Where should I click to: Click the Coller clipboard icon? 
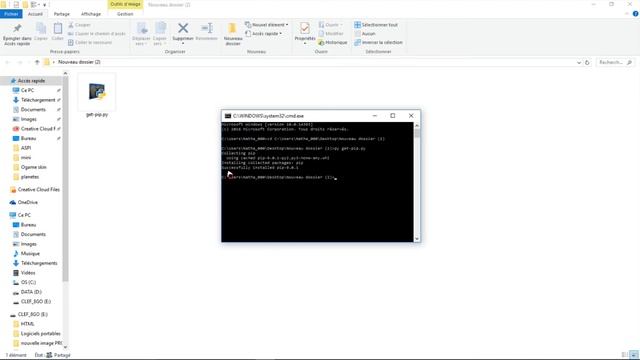[58, 29]
